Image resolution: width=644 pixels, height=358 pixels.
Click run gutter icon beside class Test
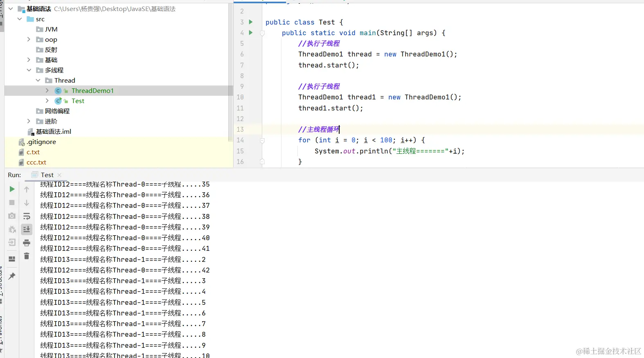coord(251,22)
